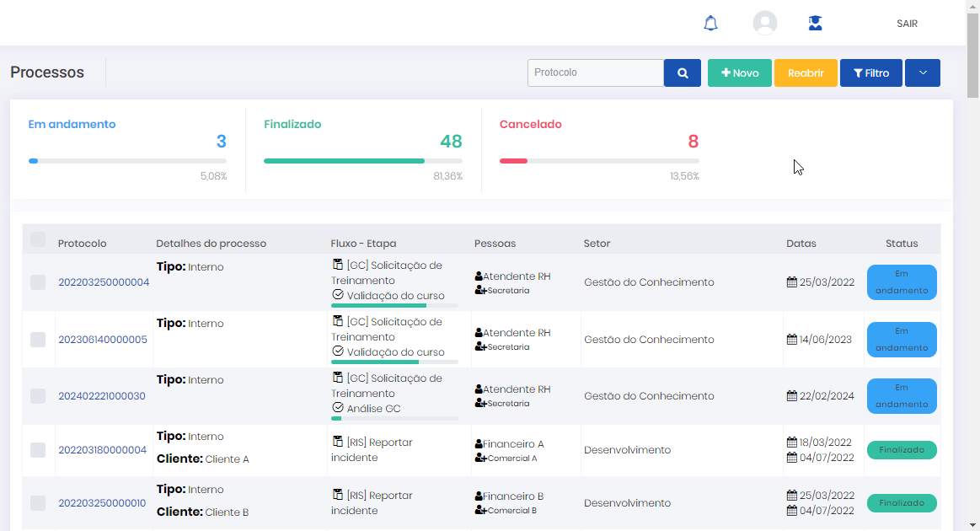Click the calendar icon beside 25/03/2022 in first row

pos(791,282)
